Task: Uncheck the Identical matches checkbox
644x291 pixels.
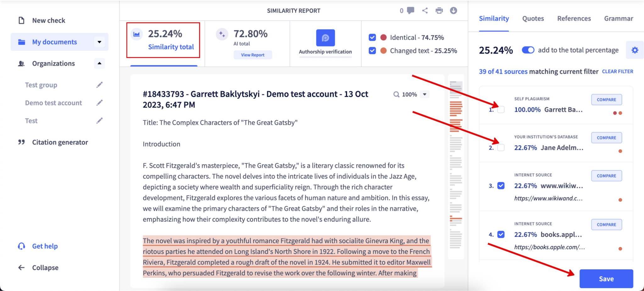Action: pos(372,37)
